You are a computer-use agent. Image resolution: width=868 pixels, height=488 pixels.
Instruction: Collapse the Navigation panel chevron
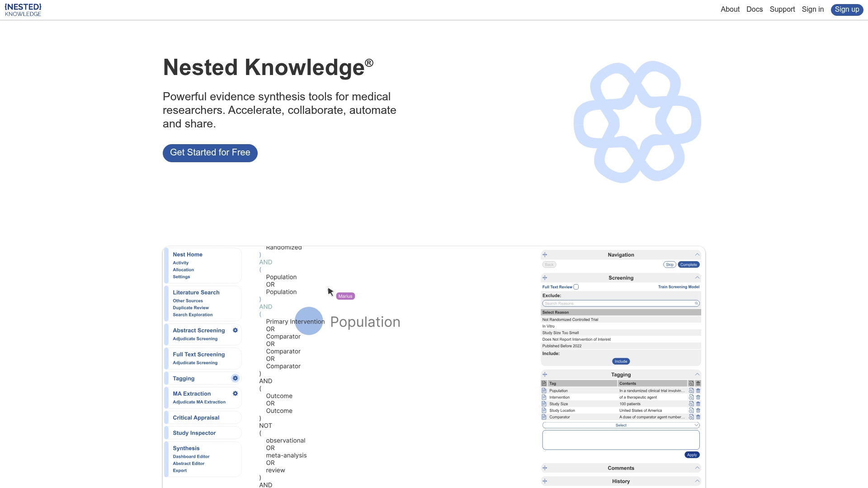tap(697, 255)
